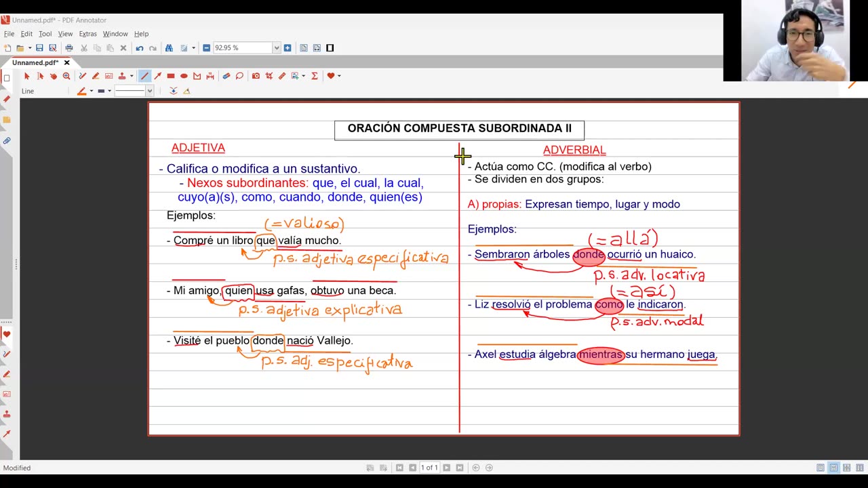Pick the Lasso selection tool
This screenshot has width=868, height=488.
pyautogui.click(x=239, y=76)
